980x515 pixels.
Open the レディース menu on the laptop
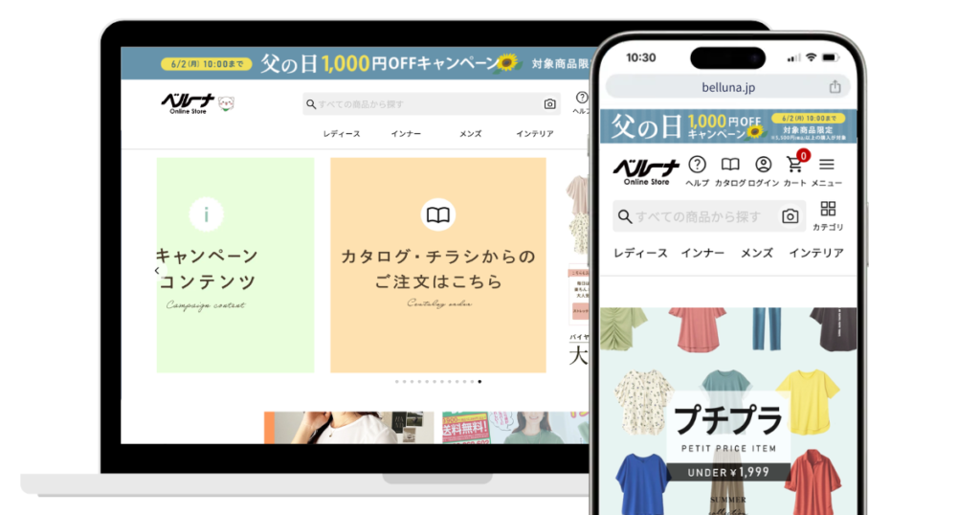[342, 134]
